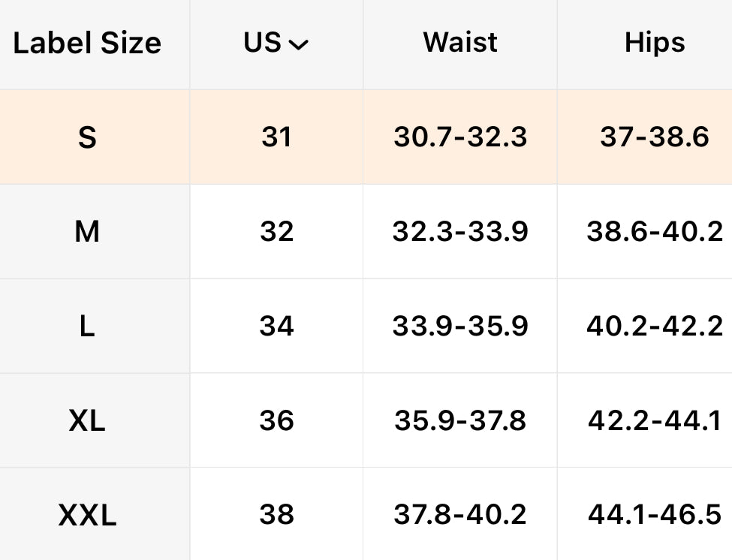Select the M label size row
This screenshot has width=732, height=560.
coord(87,233)
